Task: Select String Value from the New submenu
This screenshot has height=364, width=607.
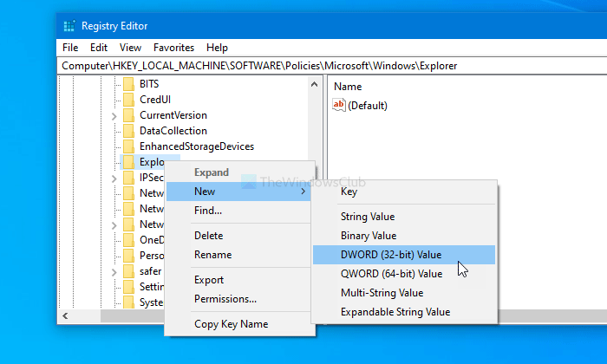Action: [x=368, y=217]
